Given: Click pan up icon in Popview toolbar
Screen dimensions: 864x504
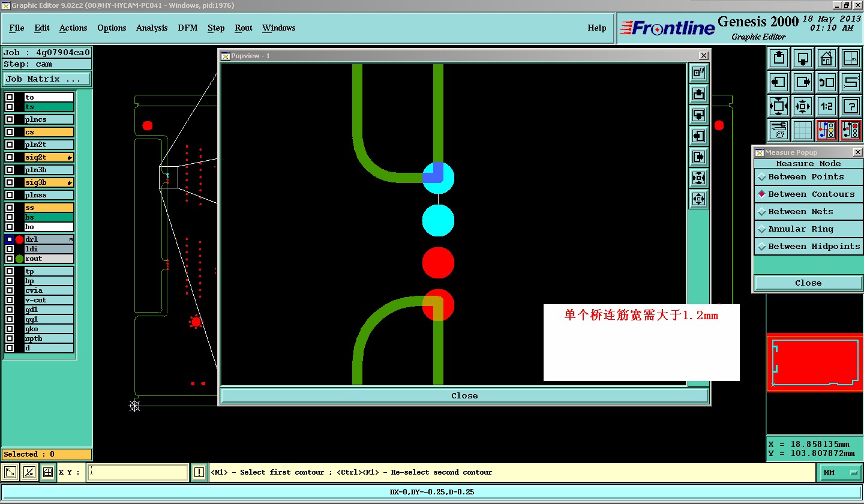Looking at the screenshot, I should (698, 94).
